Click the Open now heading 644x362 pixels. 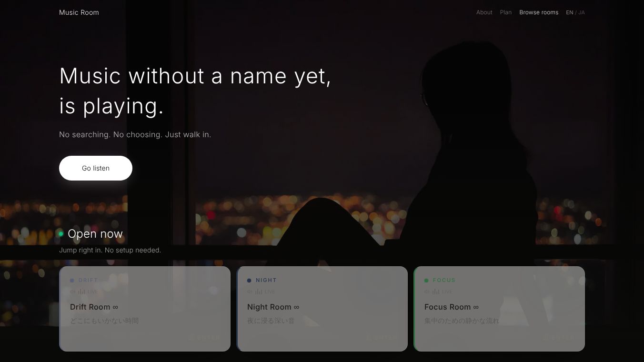(95, 234)
